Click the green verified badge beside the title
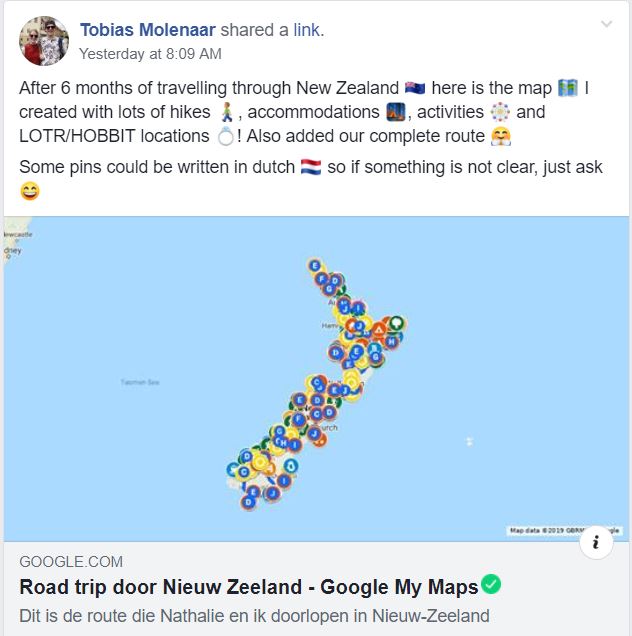Image resolution: width=632 pixels, height=636 pixels. (x=491, y=584)
